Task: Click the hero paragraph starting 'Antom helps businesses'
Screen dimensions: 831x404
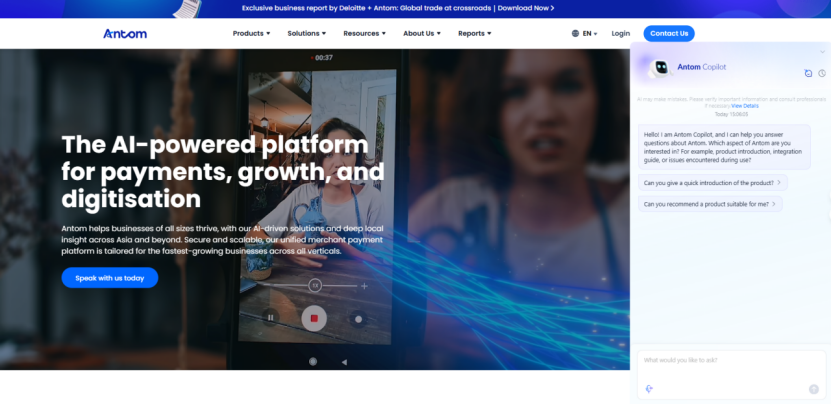Action: click(222, 240)
